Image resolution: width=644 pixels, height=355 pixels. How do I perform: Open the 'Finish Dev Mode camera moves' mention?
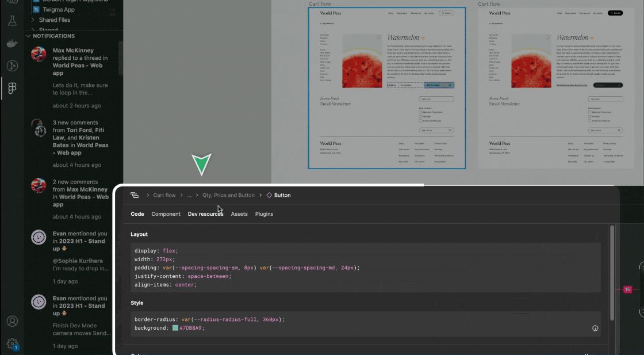[74, 322]
